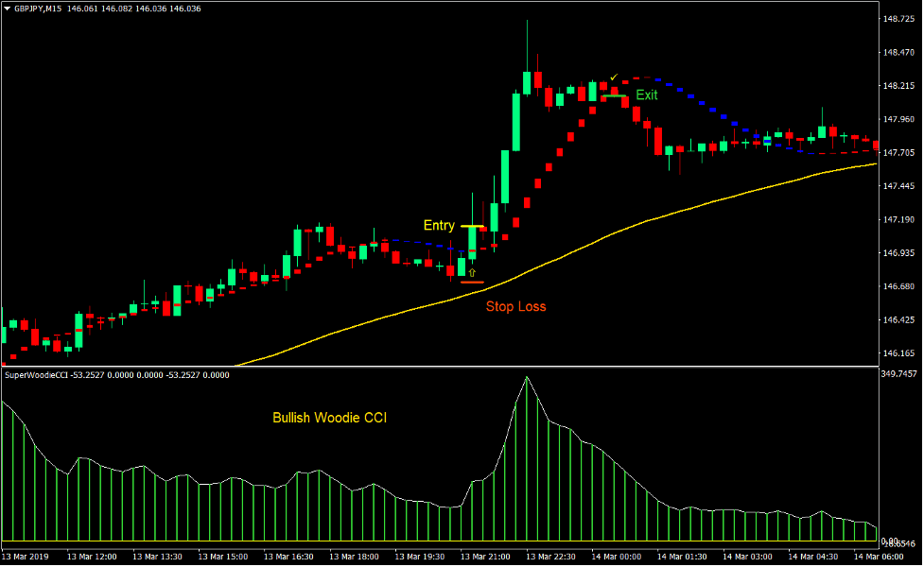Select the orange Stop Loss line

pos(472,282)
